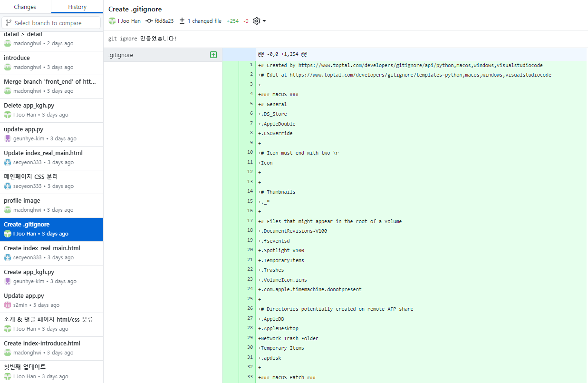Select commit 'Merge branch front_end of htt...'
The image size is (588, 383).
(x=51, y=87)
